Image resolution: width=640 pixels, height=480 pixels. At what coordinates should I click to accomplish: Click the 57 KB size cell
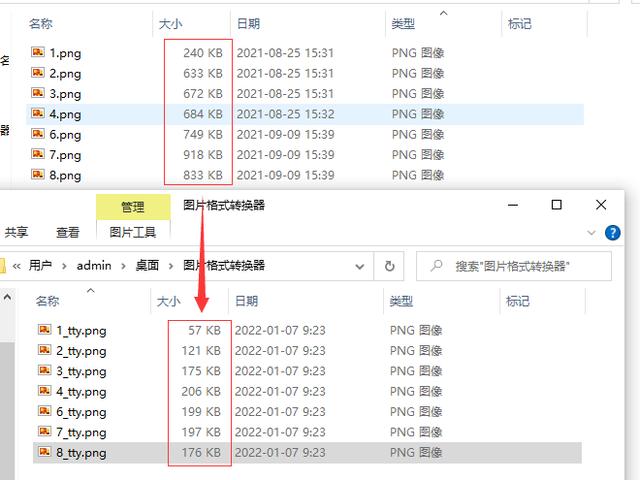pyautogui.click(x=204, y=330)
